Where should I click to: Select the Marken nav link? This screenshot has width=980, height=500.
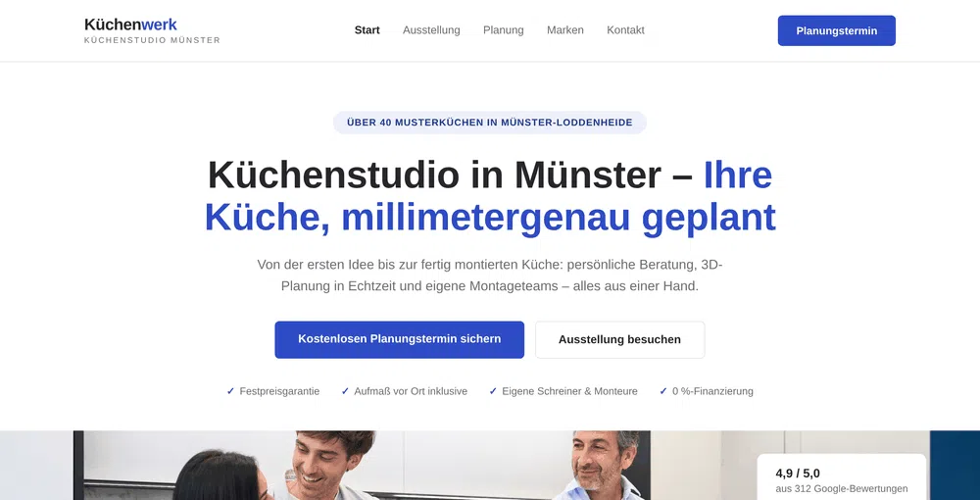[565, 30]
